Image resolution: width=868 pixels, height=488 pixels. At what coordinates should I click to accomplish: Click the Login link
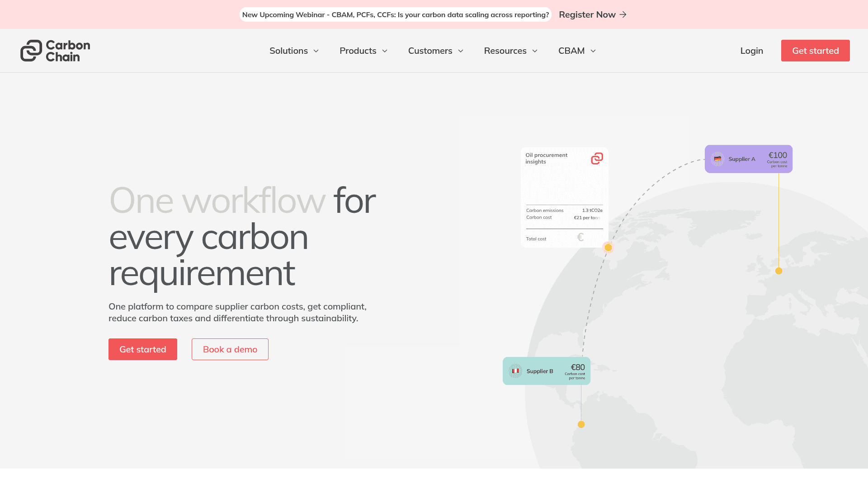click(x=752, y=51)
